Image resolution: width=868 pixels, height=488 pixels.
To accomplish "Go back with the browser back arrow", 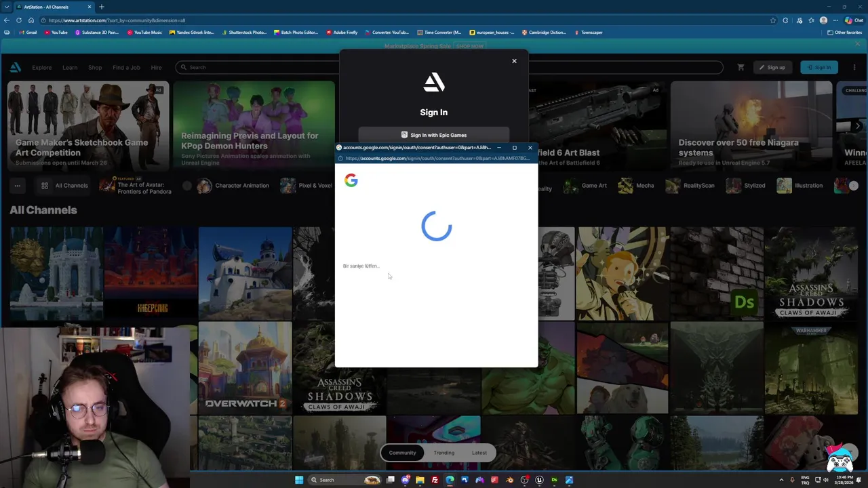I will coord(7,20).
